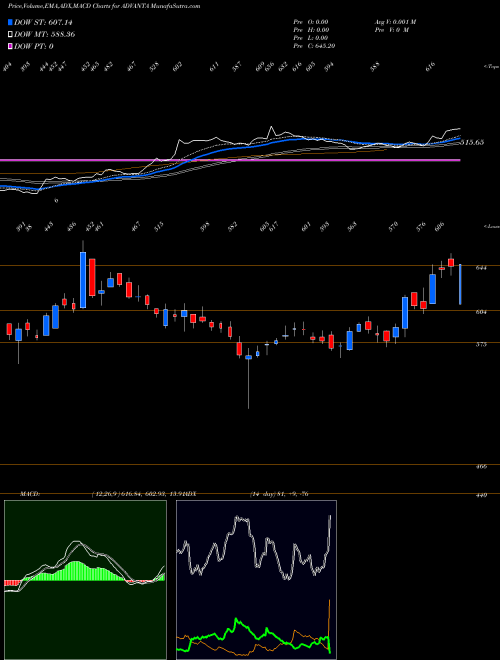Click the tallest blue candlestick near 452
Screen dimensions: 500x660
[83, 280]
